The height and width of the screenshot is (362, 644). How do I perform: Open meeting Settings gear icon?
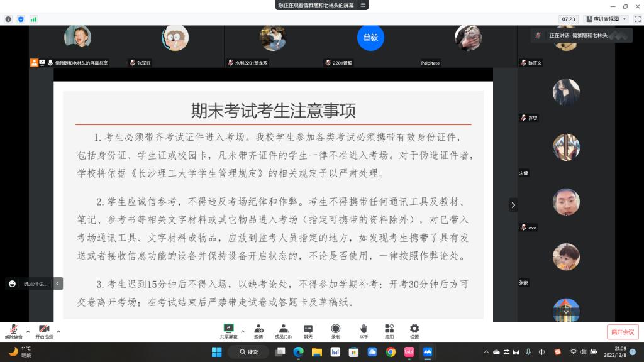(414, 329)
